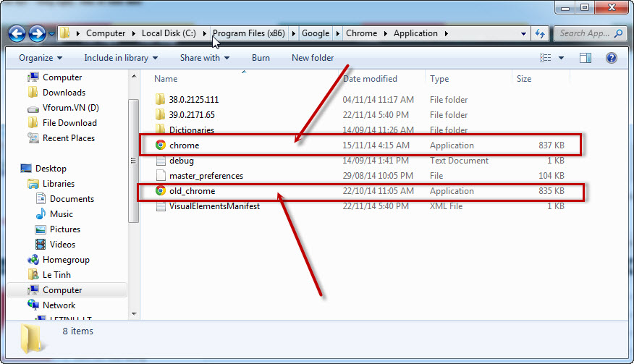This screenshot has width=634, height=364.
Task: Open Vforum.VN (D) drive
Action: (70, 108)
